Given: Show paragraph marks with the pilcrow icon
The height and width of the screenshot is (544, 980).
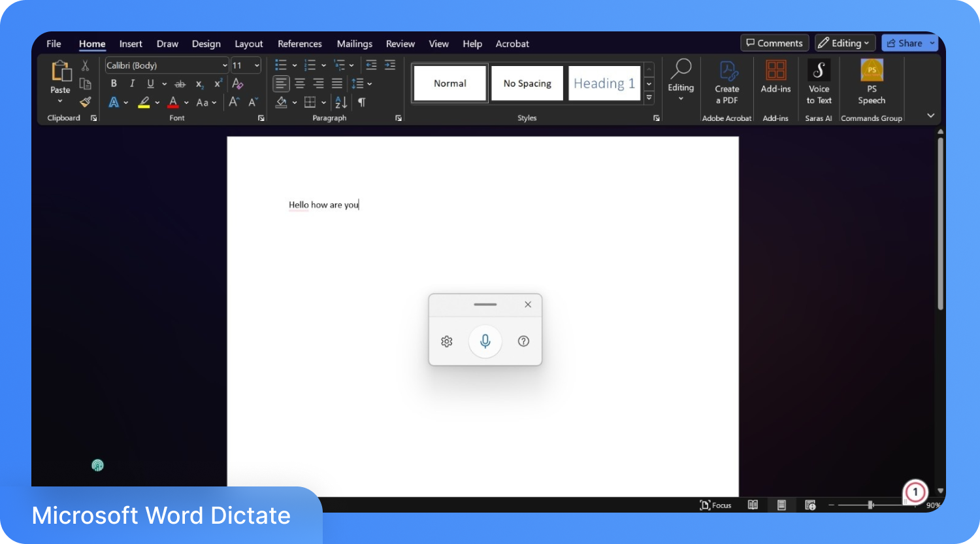Looking at the screenshot, I should tap(361, 102).
